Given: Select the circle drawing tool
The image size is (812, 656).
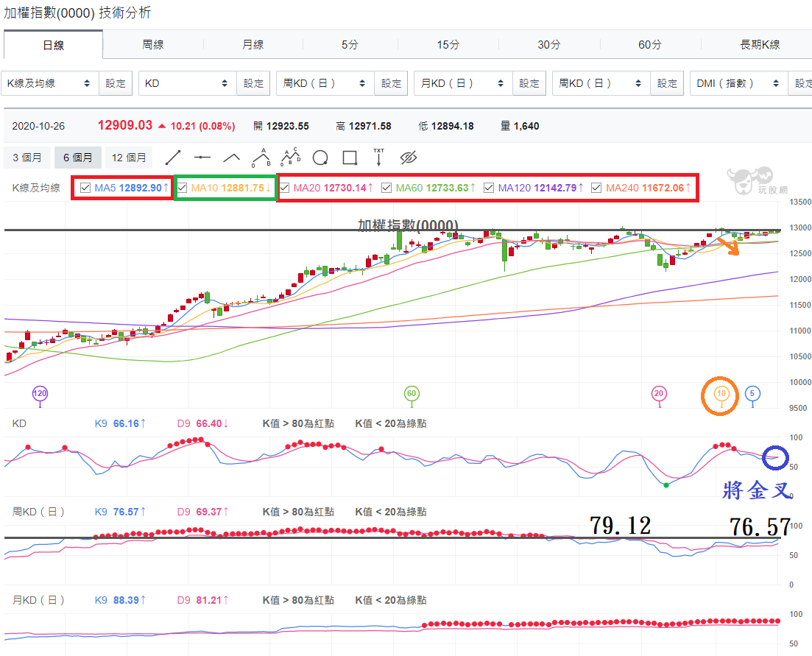Looking at the screenshot, I should tap(320, 158).
